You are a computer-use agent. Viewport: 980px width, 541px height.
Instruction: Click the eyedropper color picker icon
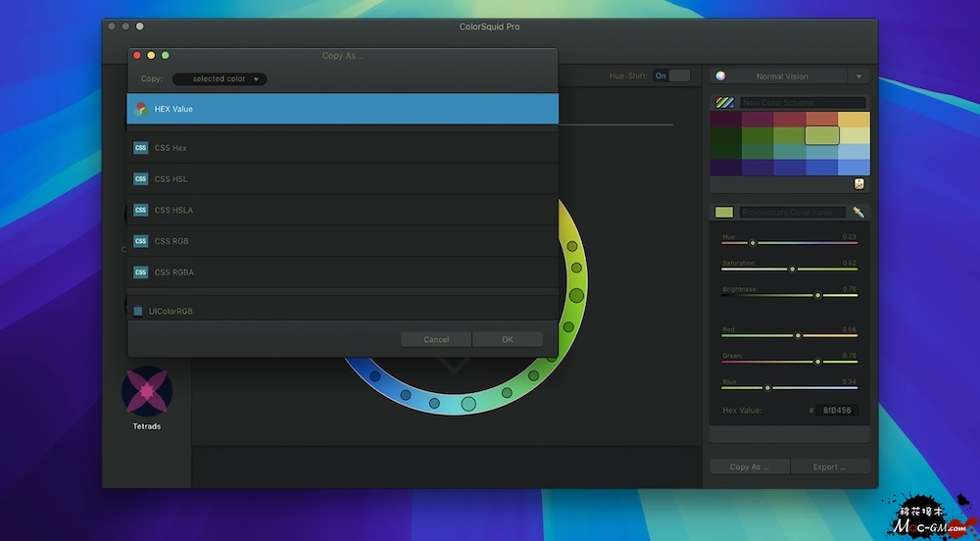[858, 212]
